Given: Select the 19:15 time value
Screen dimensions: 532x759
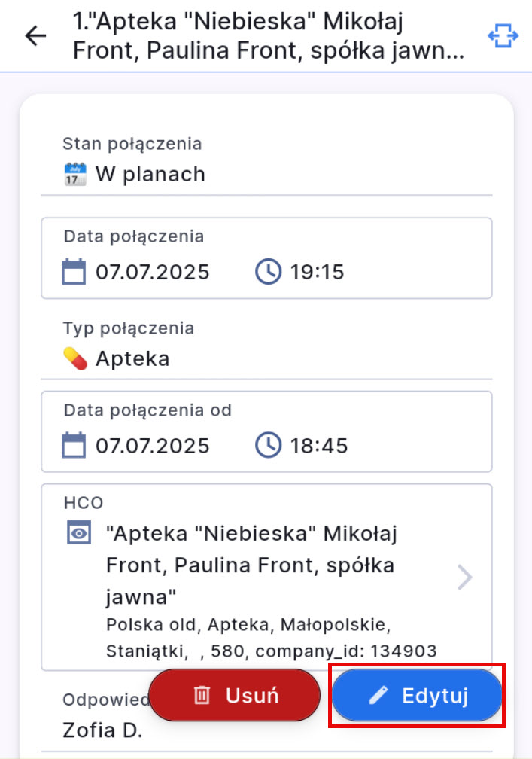Looking at the screenshot, I should pos(317,272).
